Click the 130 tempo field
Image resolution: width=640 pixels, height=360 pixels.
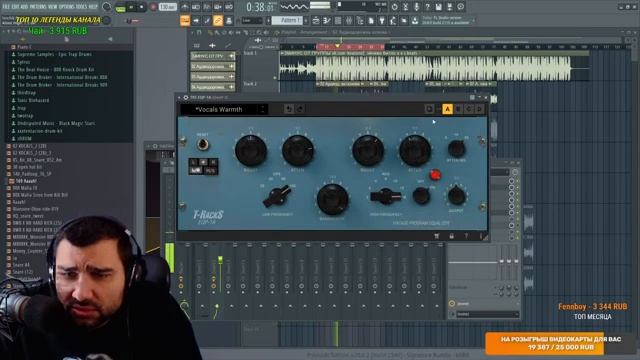[167, 7]
